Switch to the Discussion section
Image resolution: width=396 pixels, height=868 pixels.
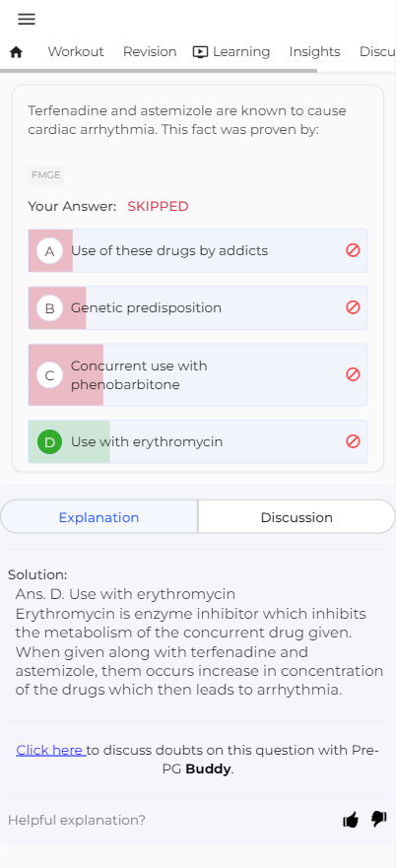297,517
